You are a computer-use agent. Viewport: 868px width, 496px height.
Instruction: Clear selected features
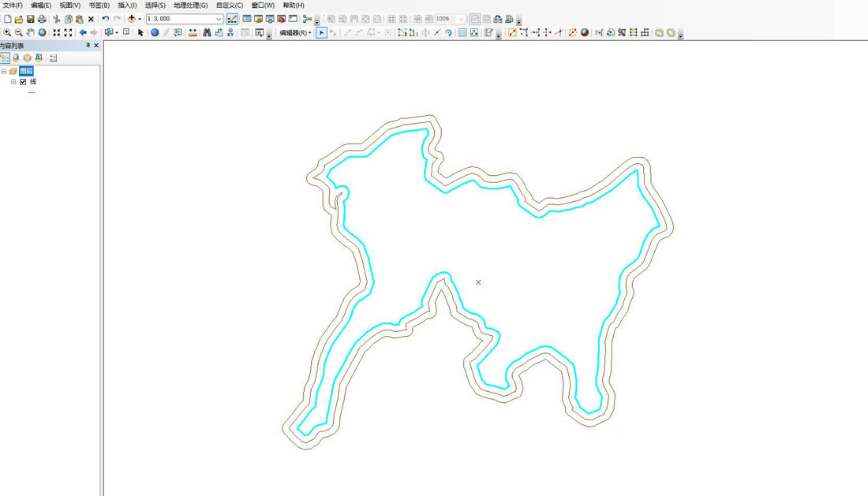tap(126, 32)
